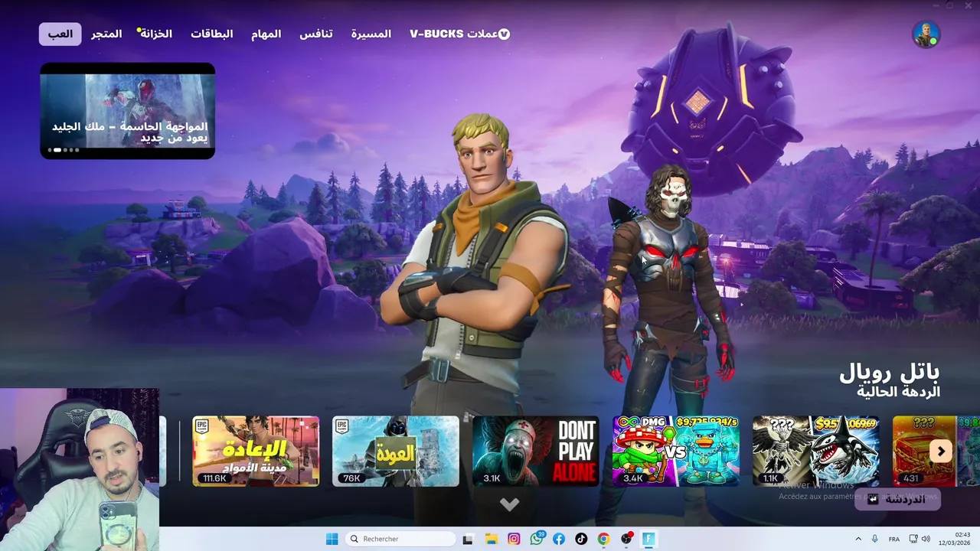The height and width of the screenshot is (551, 980).
Task: Go to the المهام (Quests) tab
Action: pos(266,34)
